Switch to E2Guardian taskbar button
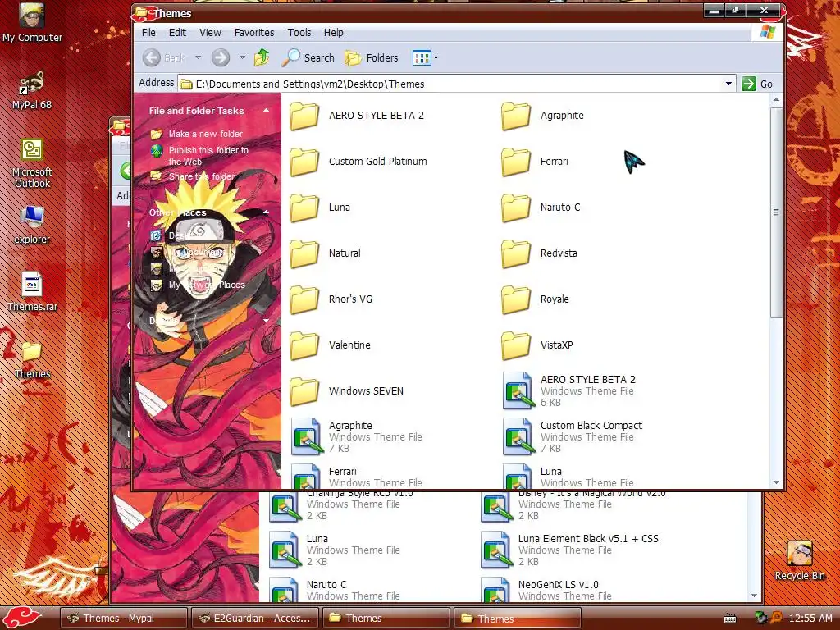The height and width of the screenshot is (630, 840). click(x=254, y=619)
